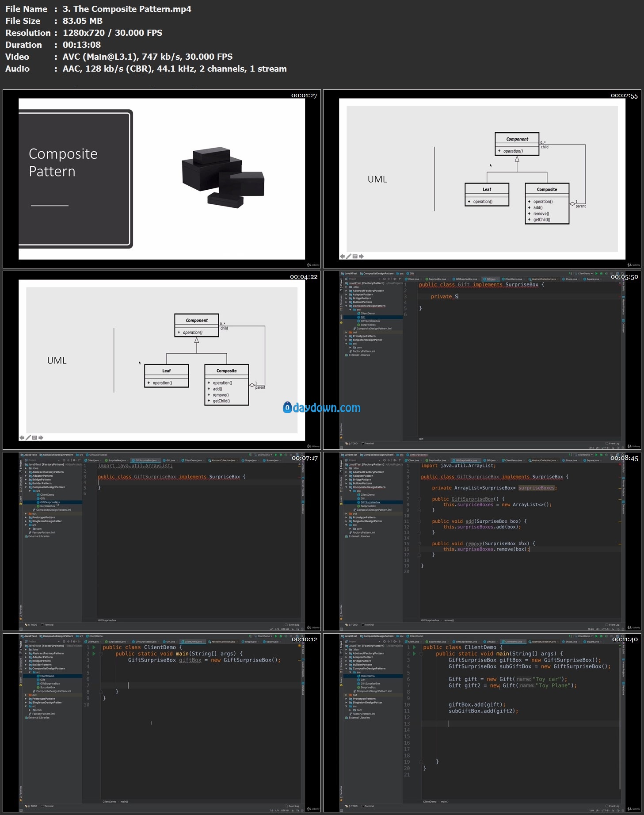The width and height of the screenshot is (644, 815).
Task: Click 'import java.util.ArrayList;' in the 00:07:17 frame
Action: [135, 466]
